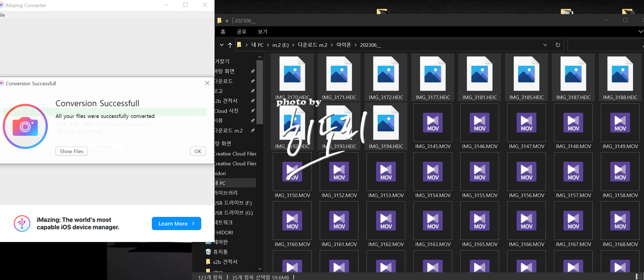The width and height of the screenshot is (644, 280).
Task: Close the Conversion Successfull dialog
Action: [x=207, y=83]
